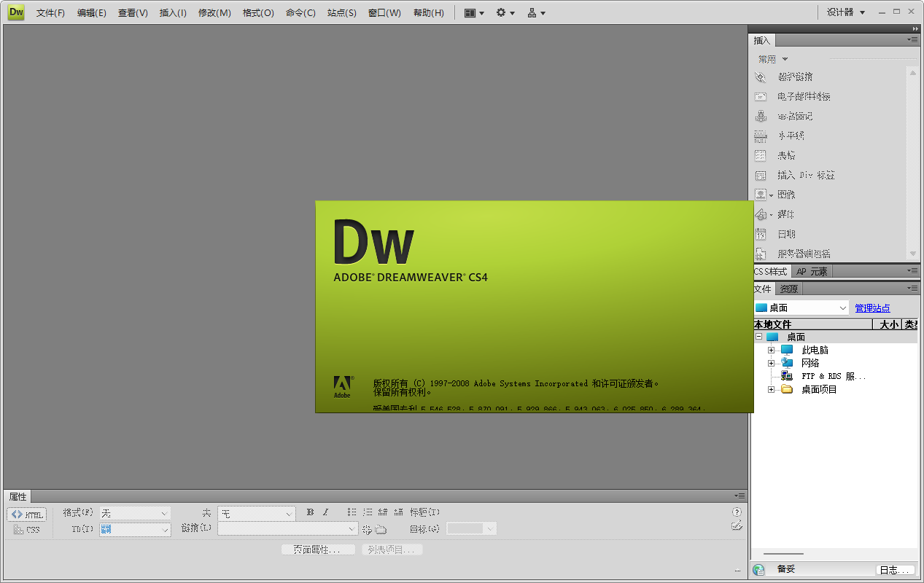
Task: Click the Dw application logo icon
Action: click(x=15, y=12)
